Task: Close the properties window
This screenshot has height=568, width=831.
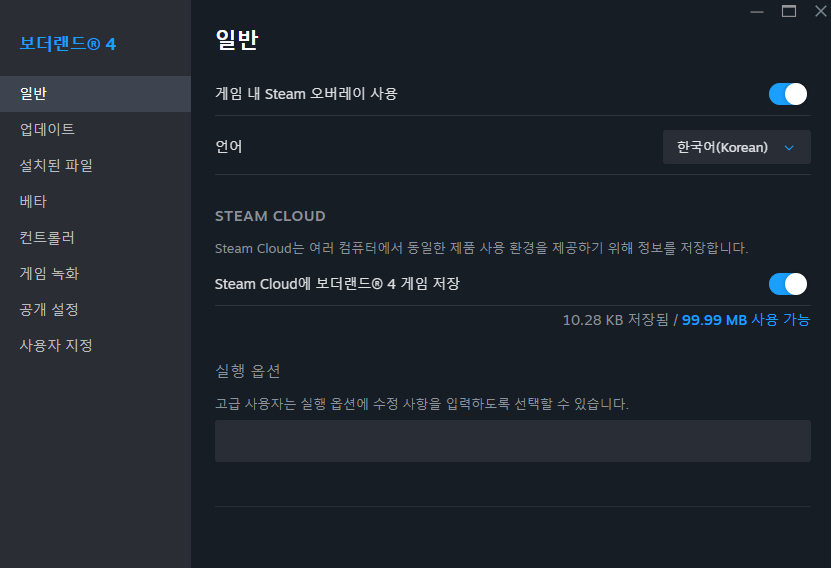Action: 820,11
